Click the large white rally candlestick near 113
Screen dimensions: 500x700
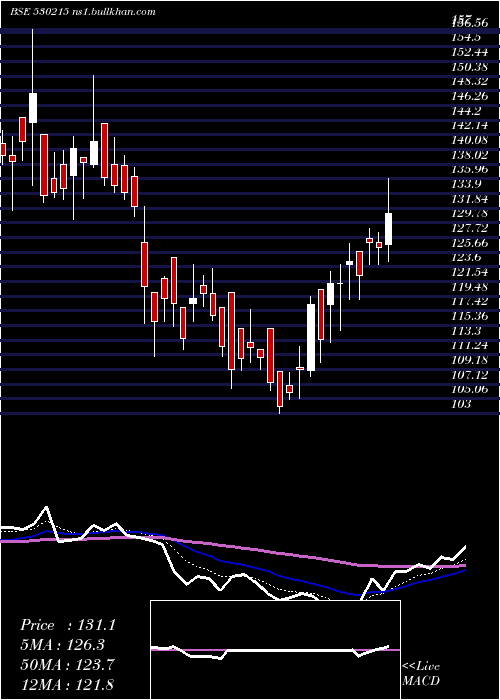[x=311, y=338]
